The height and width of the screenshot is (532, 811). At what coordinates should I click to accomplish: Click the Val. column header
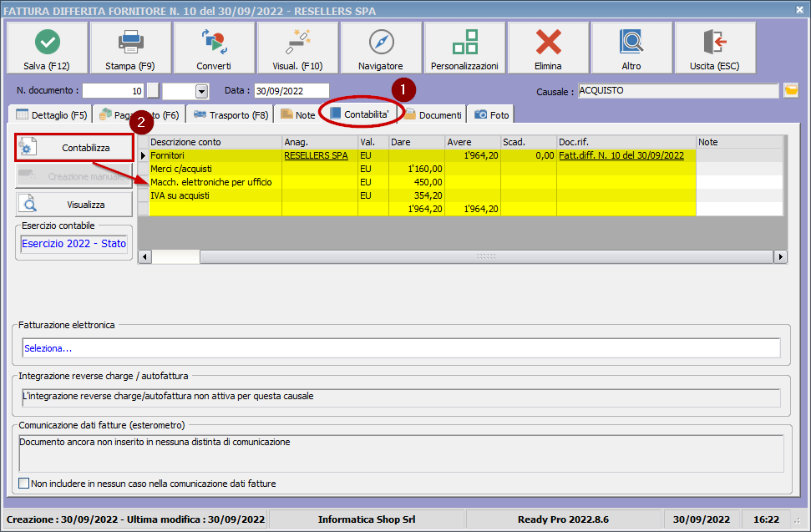(373, 142)
